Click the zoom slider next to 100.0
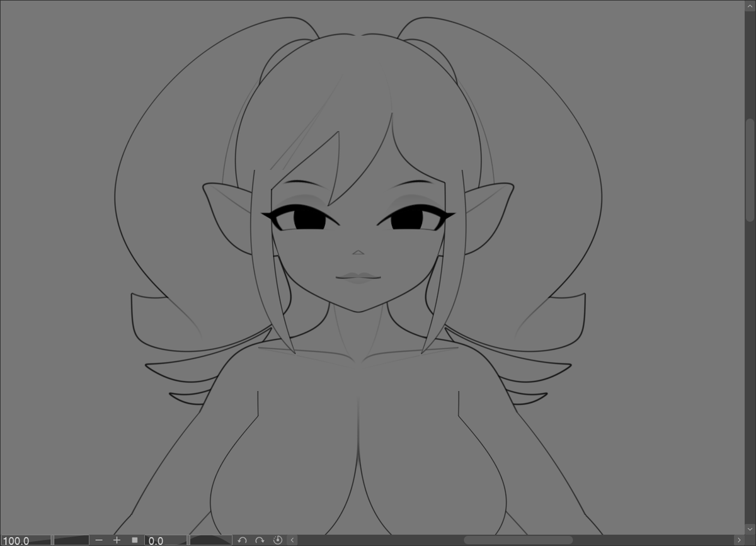This screenshot has height=546, width=756. pos(71,540)
